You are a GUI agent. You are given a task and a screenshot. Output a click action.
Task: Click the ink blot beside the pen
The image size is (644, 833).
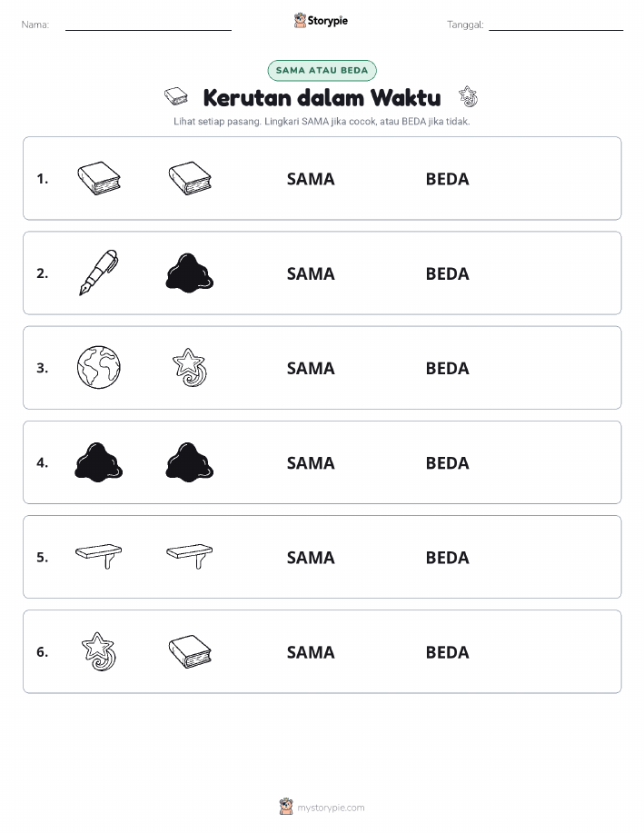pyautogui.click(x=190, y=273)
